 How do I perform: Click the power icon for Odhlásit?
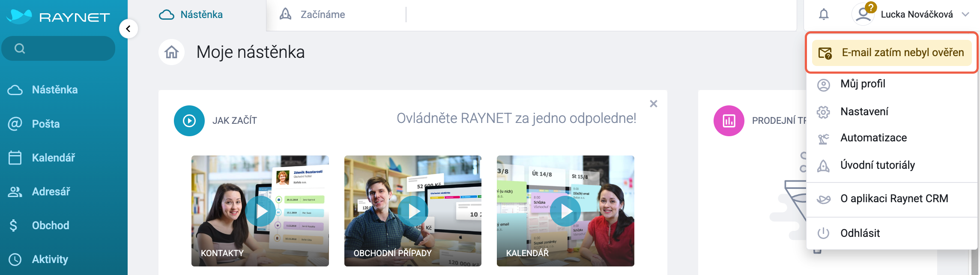(823, 233)
